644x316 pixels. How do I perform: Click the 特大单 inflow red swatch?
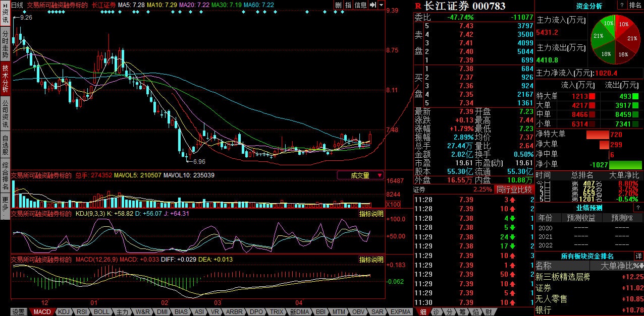[592, 96]
